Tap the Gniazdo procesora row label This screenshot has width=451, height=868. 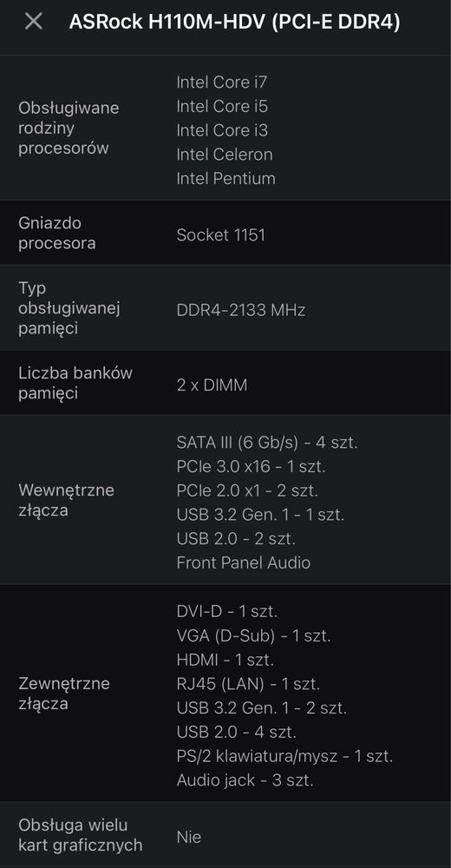pyautogui.click(x=57, y=233)
